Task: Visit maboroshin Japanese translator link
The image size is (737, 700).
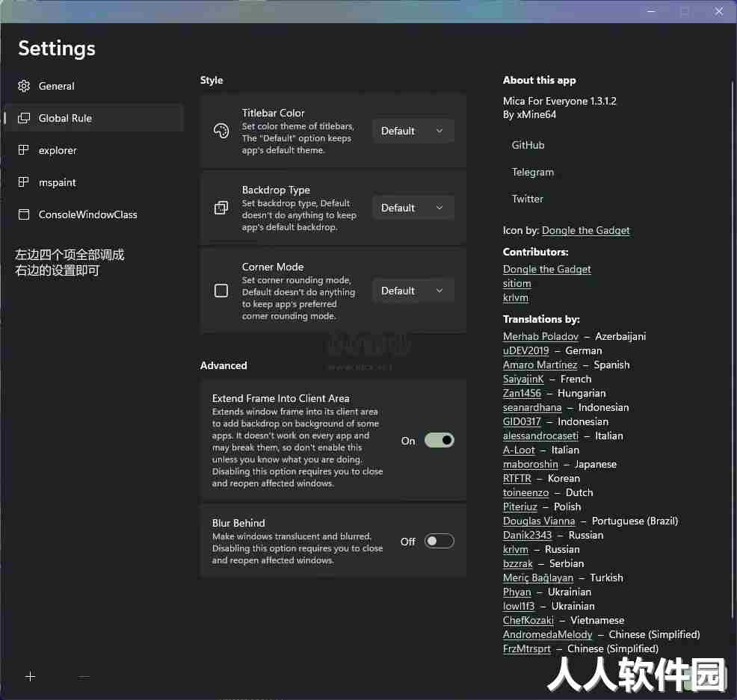Action: (x=530, y=464)
